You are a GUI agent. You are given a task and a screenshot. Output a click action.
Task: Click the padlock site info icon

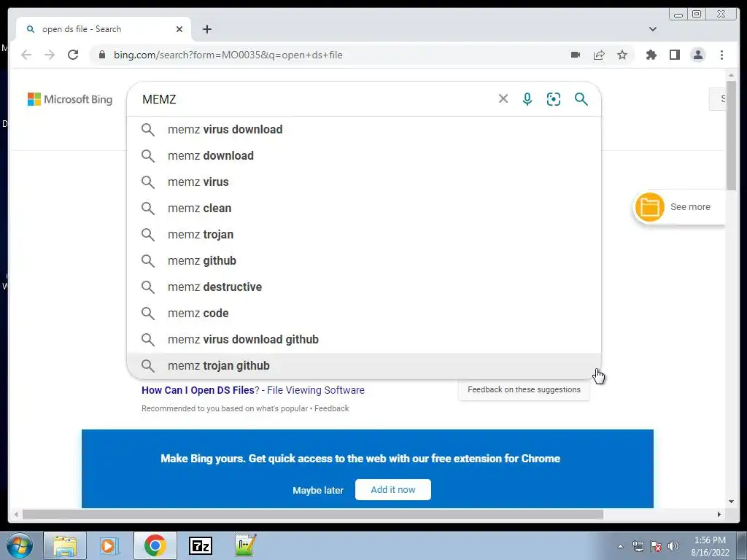(101, 55)
